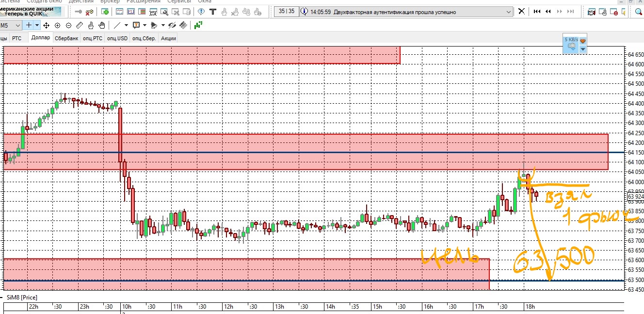The height and width of the screenshot is (314, 644).
Task: Click the 63 924 current price label
Action: [635, 197]
